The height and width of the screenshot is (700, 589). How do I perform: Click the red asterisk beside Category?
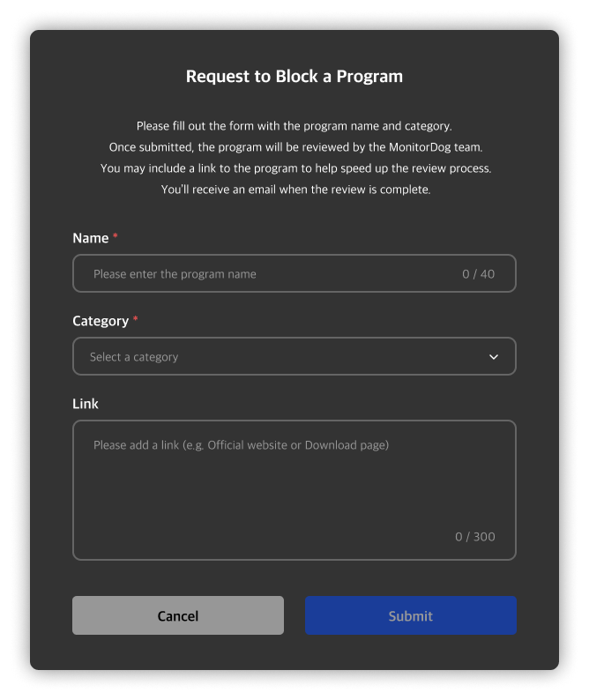(136, 320)
